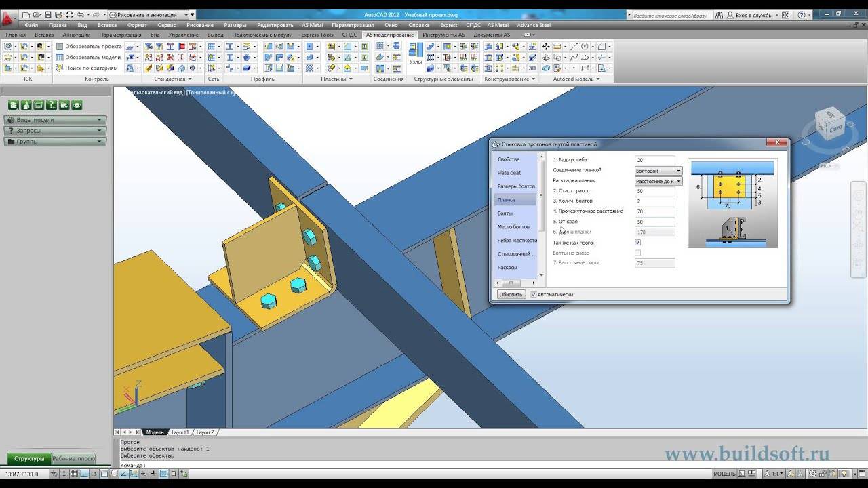Click the green question mark icon in palette toolbar
Viewport: 868px width, 488px height.
[x=52, y=105]
